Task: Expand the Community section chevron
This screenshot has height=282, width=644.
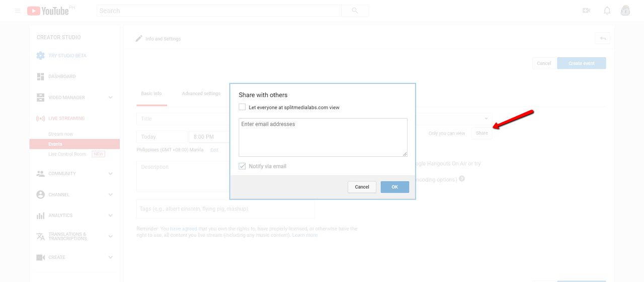Action: [x=111, y=173]
